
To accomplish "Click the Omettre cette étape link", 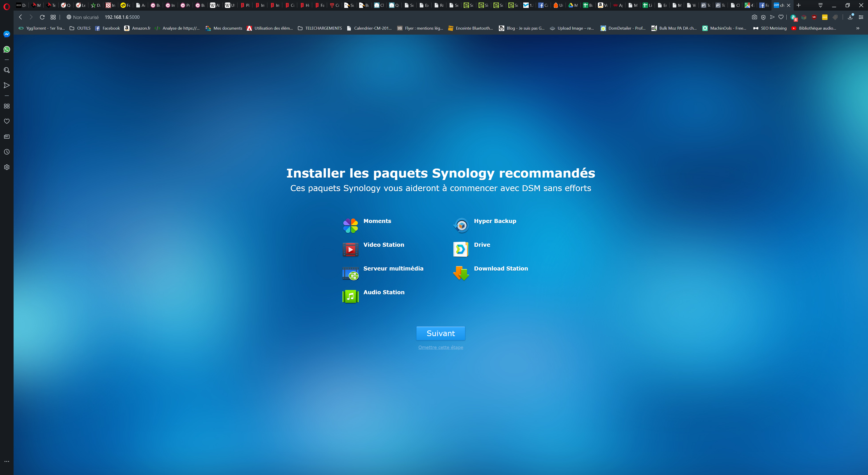I will click(440, 347).
